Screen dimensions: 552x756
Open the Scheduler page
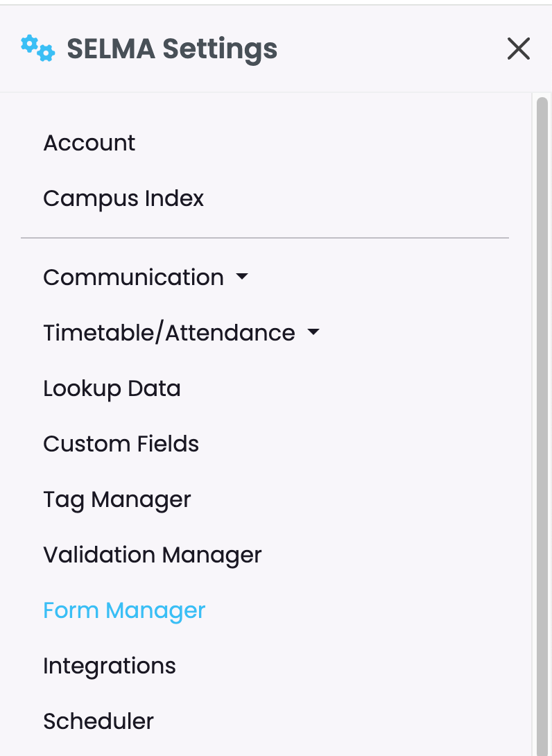click(98, 722)
